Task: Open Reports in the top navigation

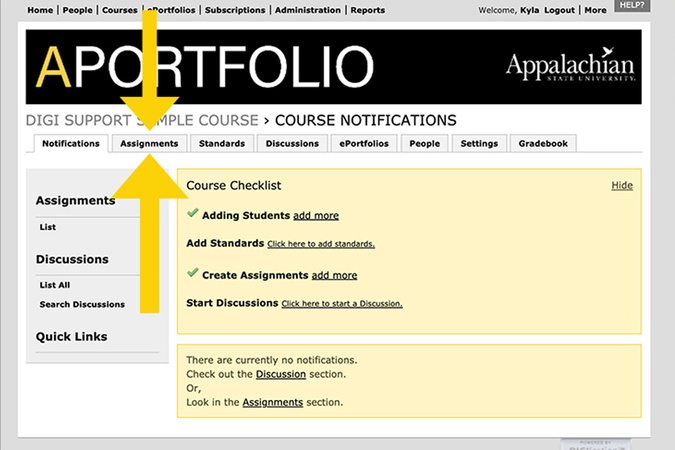Action: point(368,10)
